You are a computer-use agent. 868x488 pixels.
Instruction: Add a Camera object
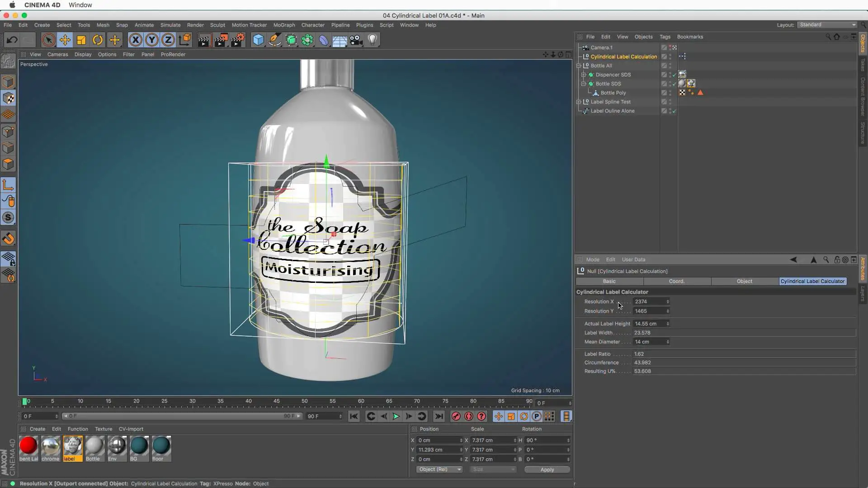[356, 40]
